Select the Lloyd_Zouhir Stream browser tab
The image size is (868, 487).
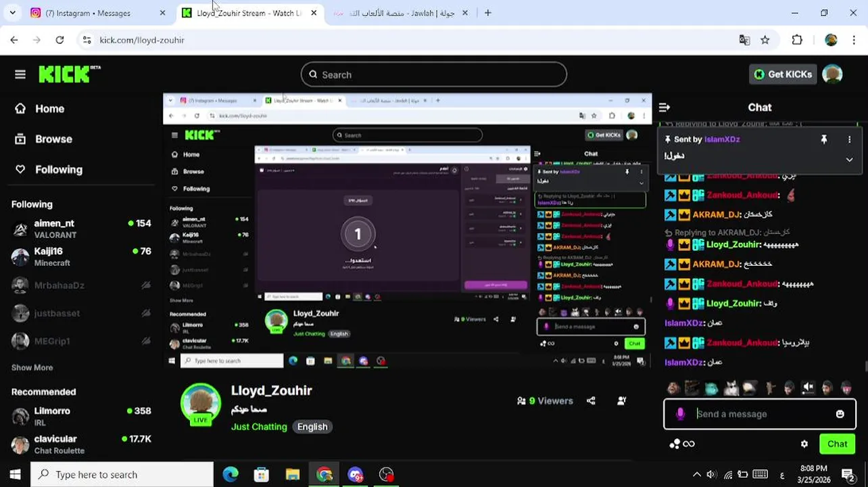coord(249,13)
